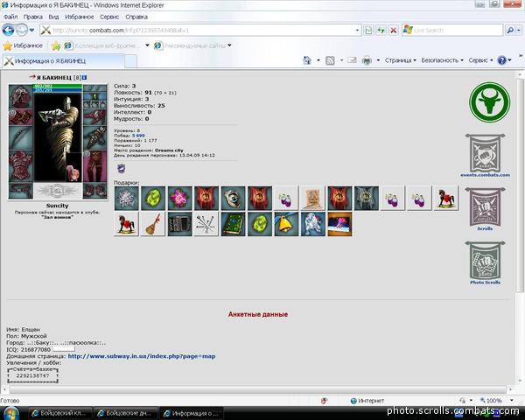Open the subway.in.ua home page link

pos(142,356)
